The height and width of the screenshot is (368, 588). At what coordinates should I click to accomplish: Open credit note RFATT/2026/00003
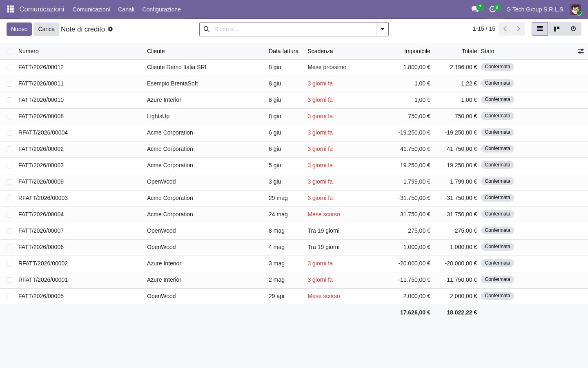coord(43,198)
